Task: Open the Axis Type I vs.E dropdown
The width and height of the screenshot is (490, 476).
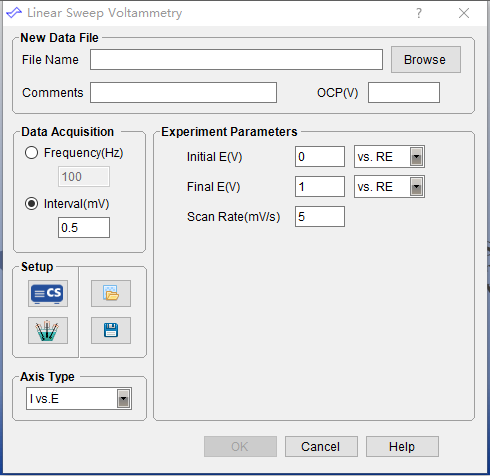Action: [x=123, y=399]
